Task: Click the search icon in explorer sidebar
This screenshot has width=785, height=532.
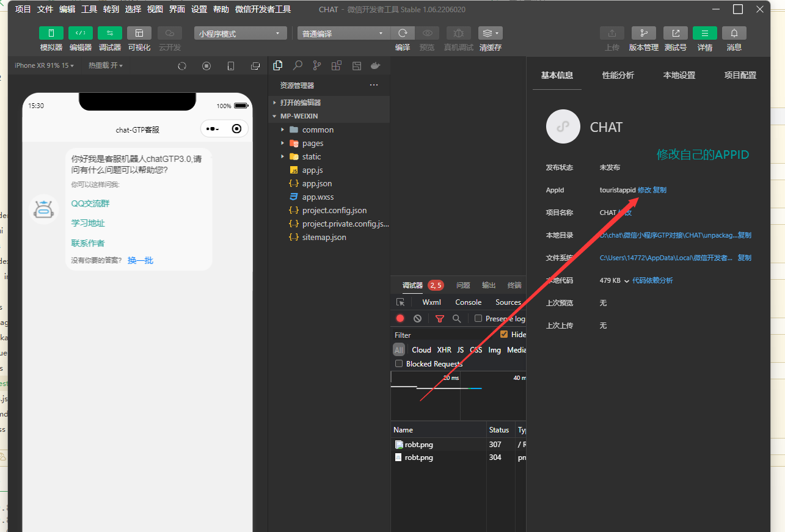Action: 298,65
